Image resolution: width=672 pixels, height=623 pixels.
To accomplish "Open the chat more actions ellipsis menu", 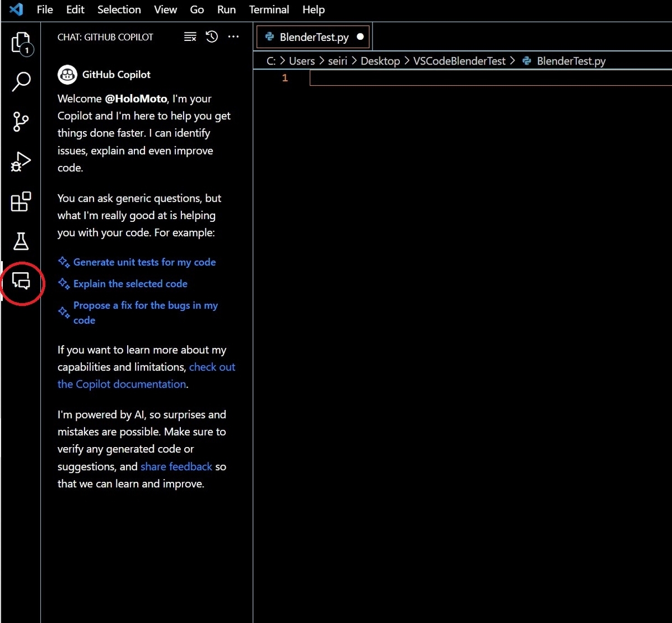I will 234,36.
